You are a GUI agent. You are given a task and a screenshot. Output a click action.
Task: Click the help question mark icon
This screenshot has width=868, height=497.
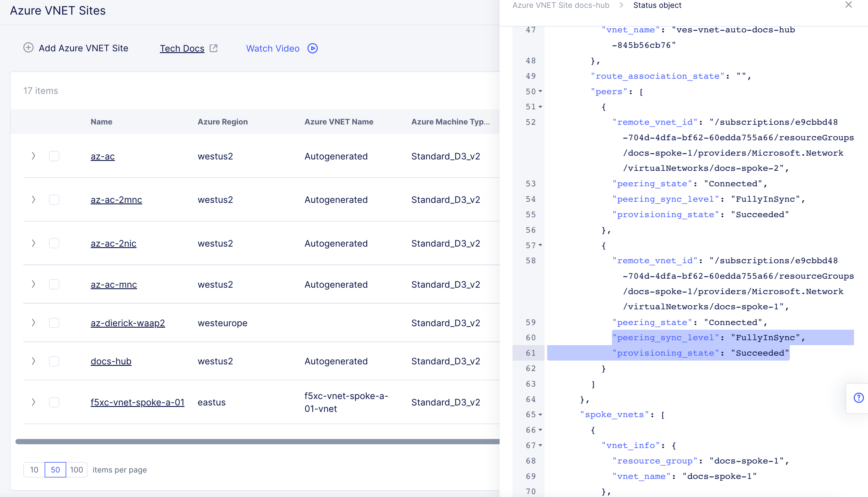[x=858, y=398]
